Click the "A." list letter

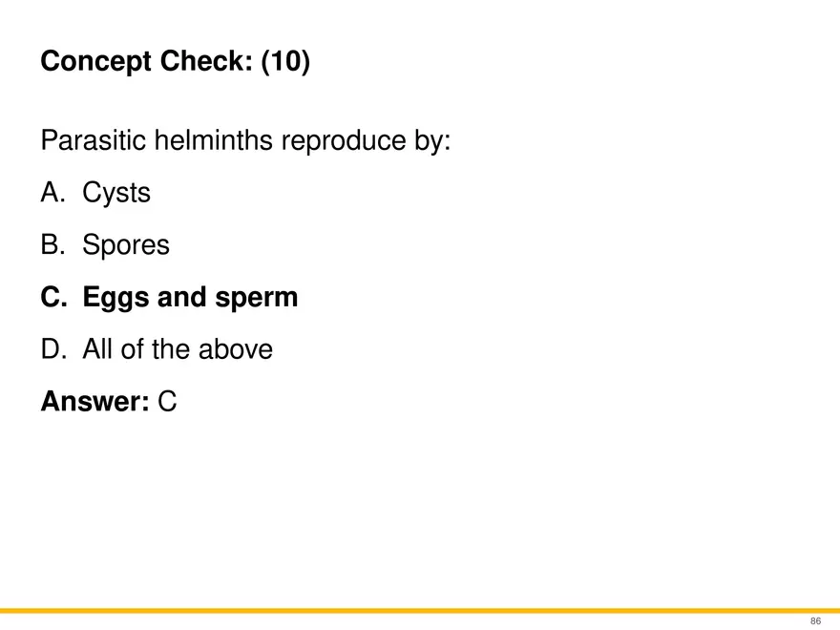point(52,194)
